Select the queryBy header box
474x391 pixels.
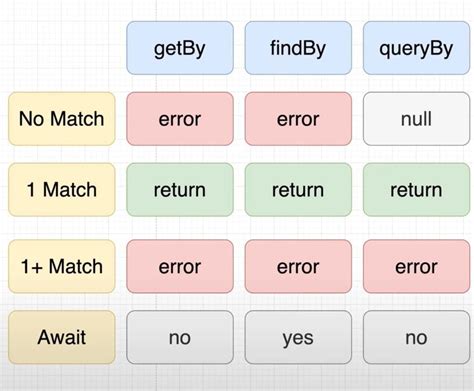tap(416, 48)
